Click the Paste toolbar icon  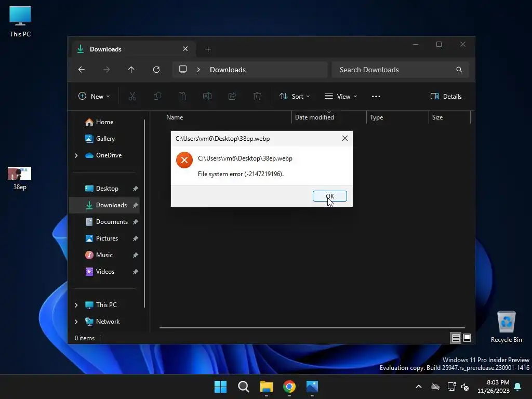pos(182,96)
